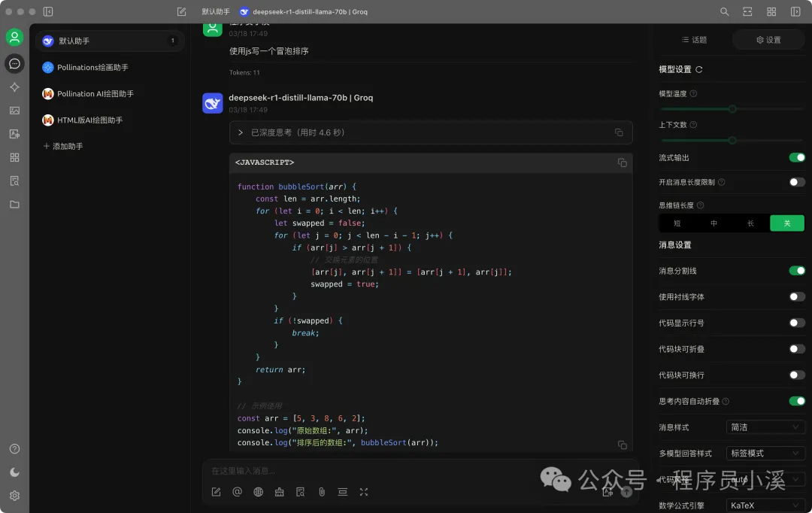This screenshot has height=513, width=812.
Task: Reset model settings with refresh icon
Action: click(698, 69)
